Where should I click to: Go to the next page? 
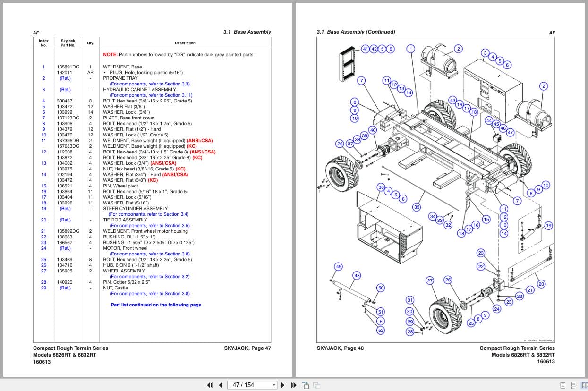pyautogui.click(x=283, y=385)
